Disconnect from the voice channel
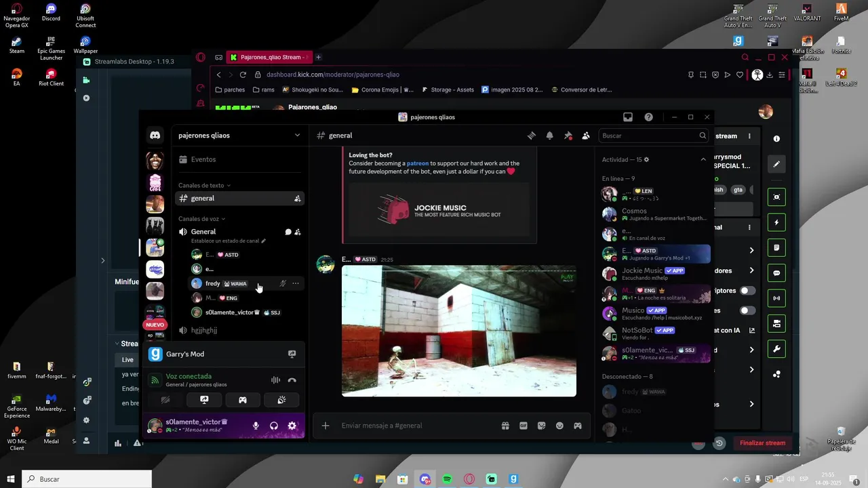The image size is (868, 488). [x=292, y=380]
